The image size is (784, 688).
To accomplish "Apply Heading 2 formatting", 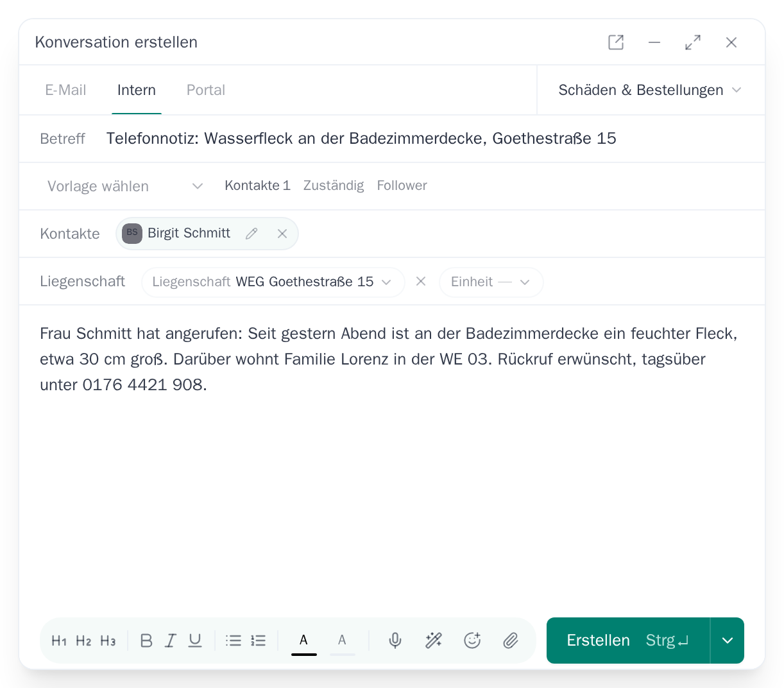I will pos(83,641).
